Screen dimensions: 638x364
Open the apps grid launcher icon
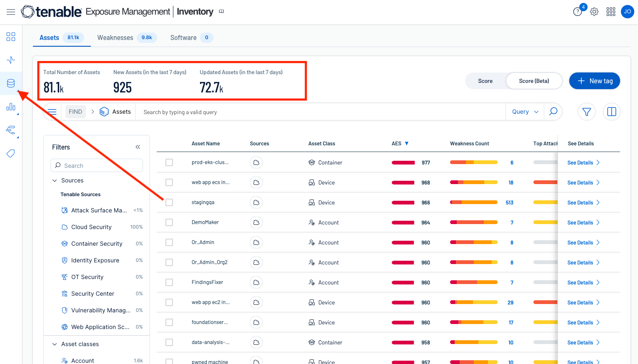pyautogui.click(x=611, y=12)
